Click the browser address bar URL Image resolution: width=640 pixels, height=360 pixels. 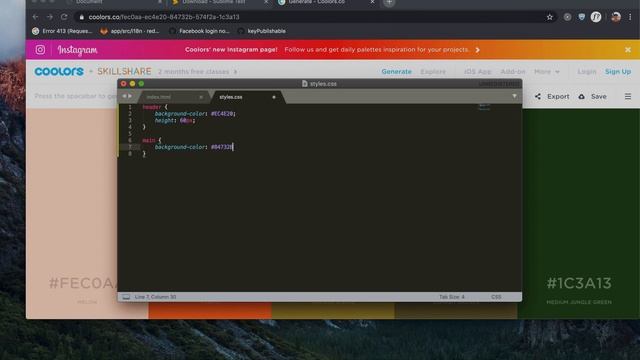(164, 17)
